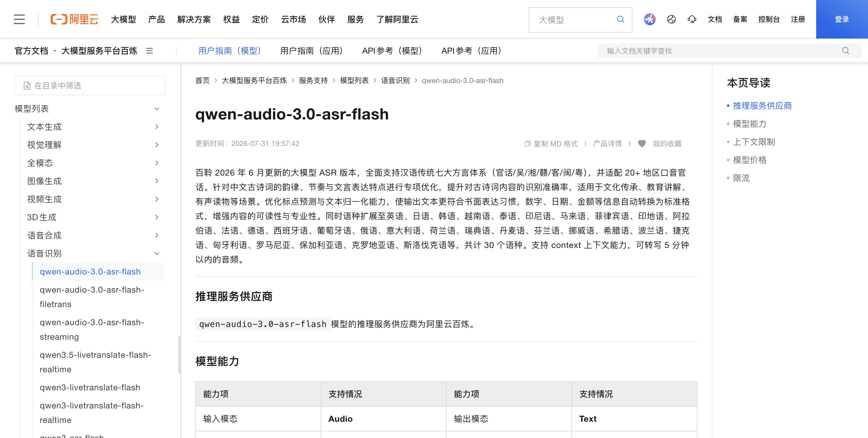Click the globe language icon
The width and height of the screenshot is (868, 438).
tap(671, 19)
